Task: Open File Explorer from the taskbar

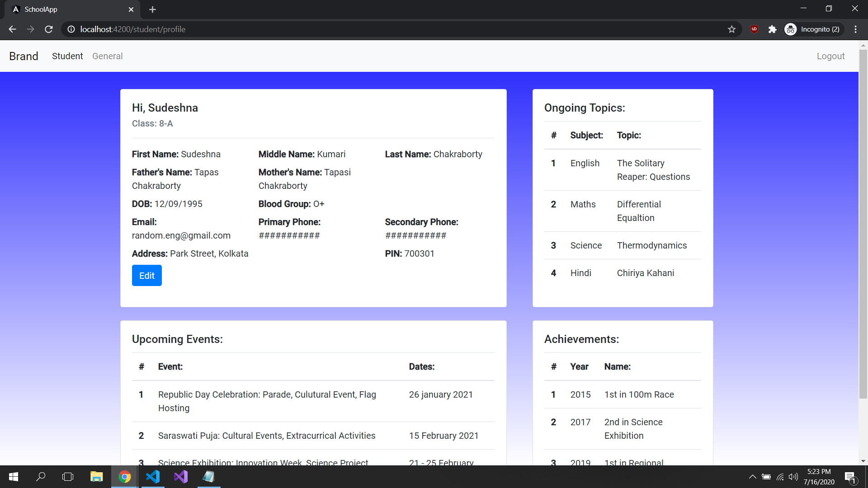Action: tap(96, 476)
